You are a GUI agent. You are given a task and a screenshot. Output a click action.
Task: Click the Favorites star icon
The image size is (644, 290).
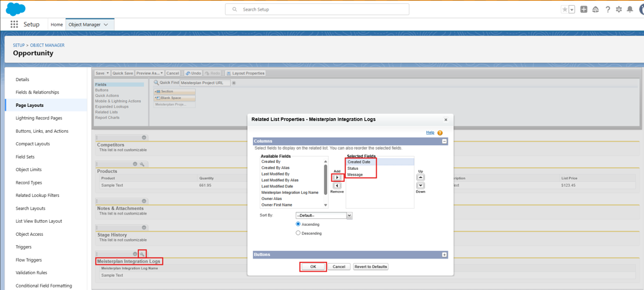pos(565,9)
